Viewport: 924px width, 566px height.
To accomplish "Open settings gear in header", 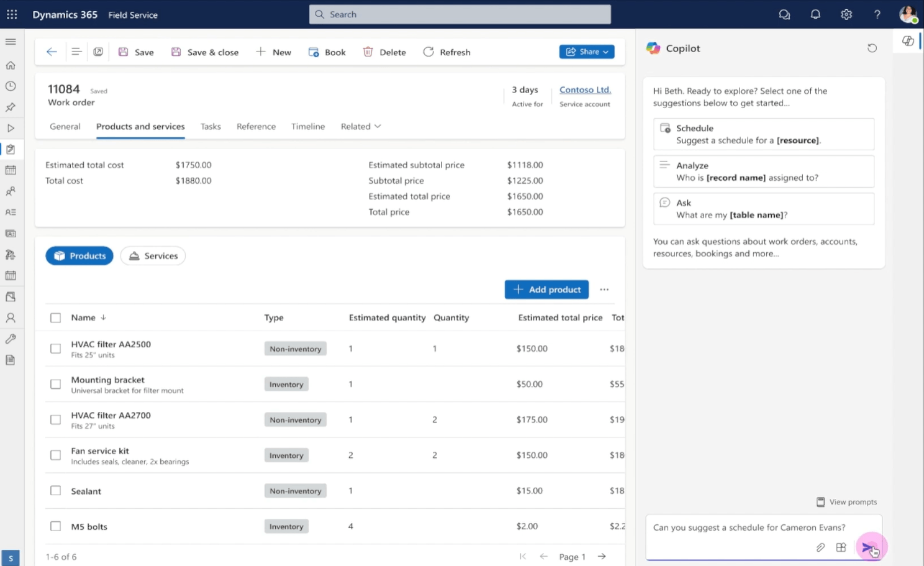I will click(x=846, y=14).
